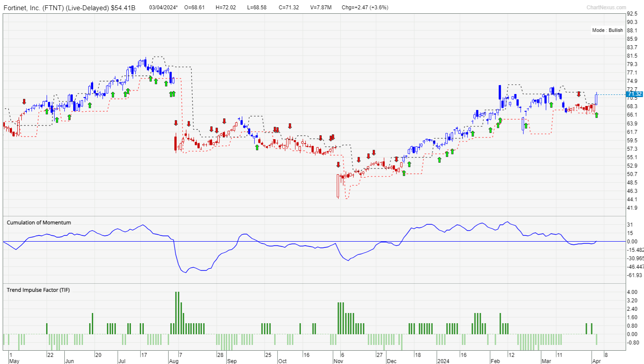Image resolution: width=644 pixels, height=364 pixels.
Task: Click the 03/04/2024 date in header
Action: tap(163, 8)
